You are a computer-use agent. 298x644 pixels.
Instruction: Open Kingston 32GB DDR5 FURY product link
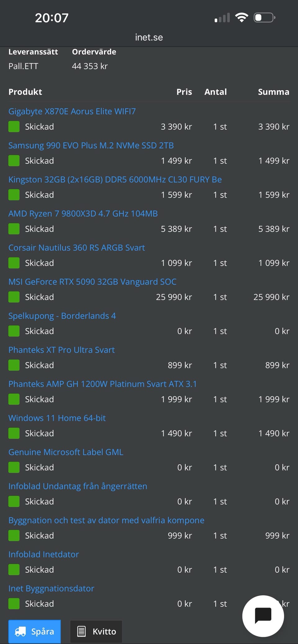pyautogui.click(x=115, y=180)
